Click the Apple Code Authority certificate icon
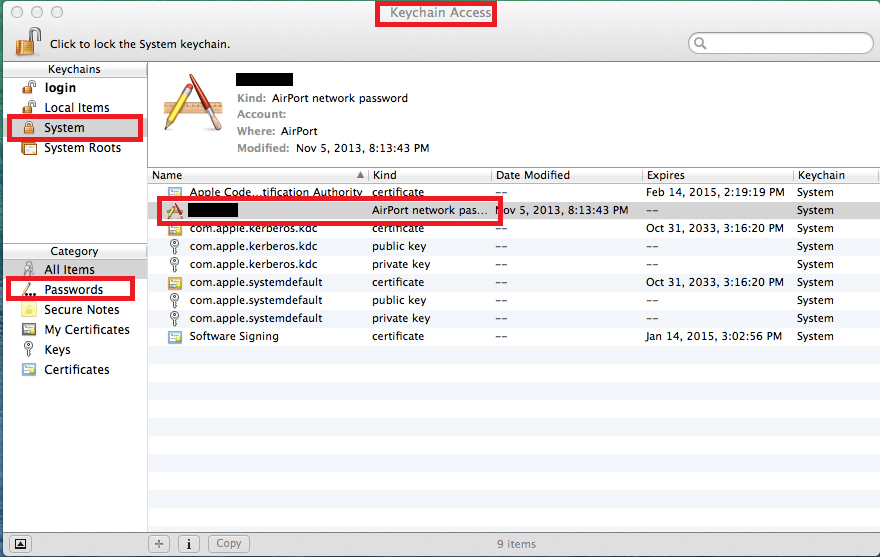 point(175,192)
